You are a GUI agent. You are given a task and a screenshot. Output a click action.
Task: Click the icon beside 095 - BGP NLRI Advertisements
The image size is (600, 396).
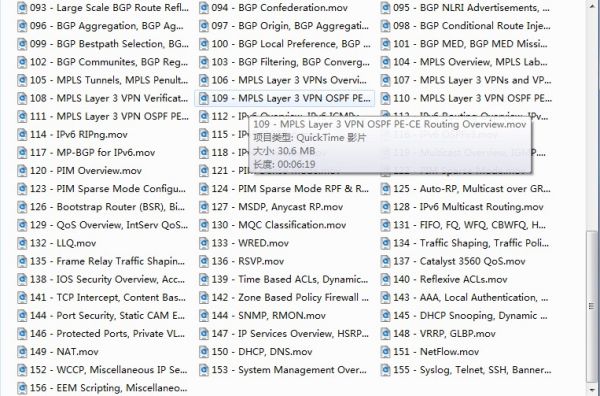point(385,8)
